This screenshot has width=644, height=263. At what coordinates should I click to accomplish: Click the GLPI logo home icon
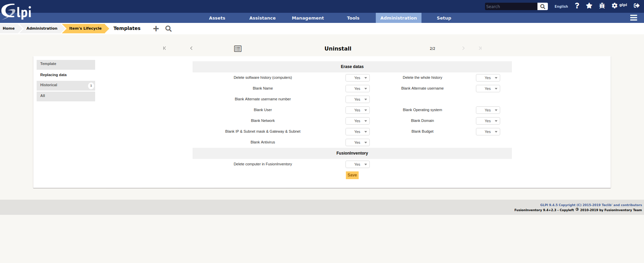(16, 11)
